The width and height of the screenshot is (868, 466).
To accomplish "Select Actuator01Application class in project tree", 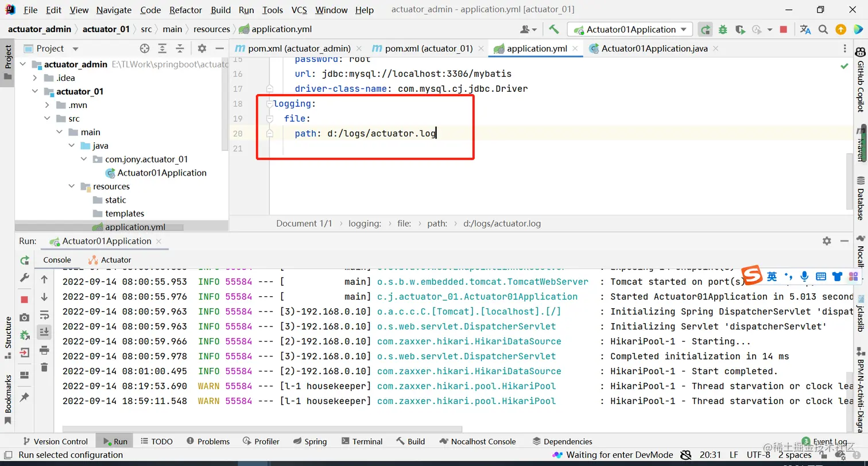I will pos(156,173).
